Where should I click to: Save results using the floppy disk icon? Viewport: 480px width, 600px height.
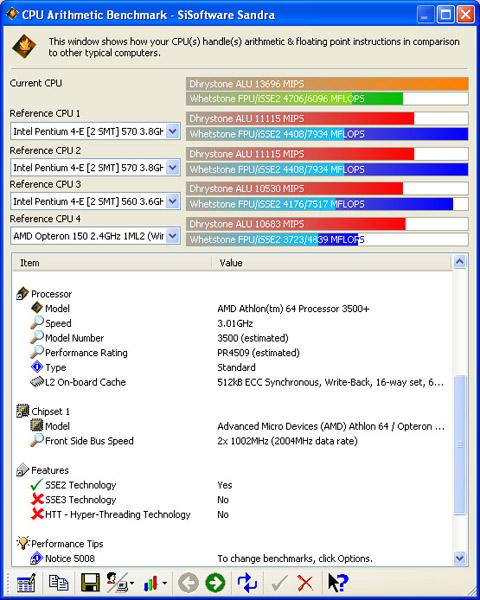coord(90,583)
